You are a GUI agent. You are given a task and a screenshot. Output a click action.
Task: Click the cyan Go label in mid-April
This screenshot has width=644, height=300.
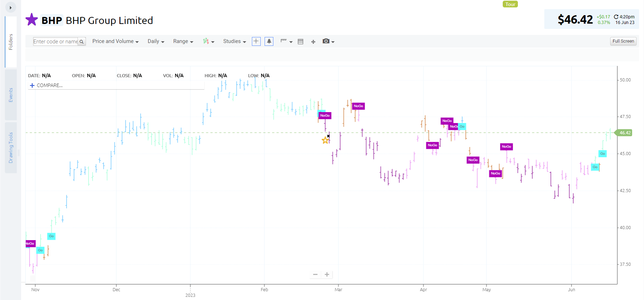462,127
